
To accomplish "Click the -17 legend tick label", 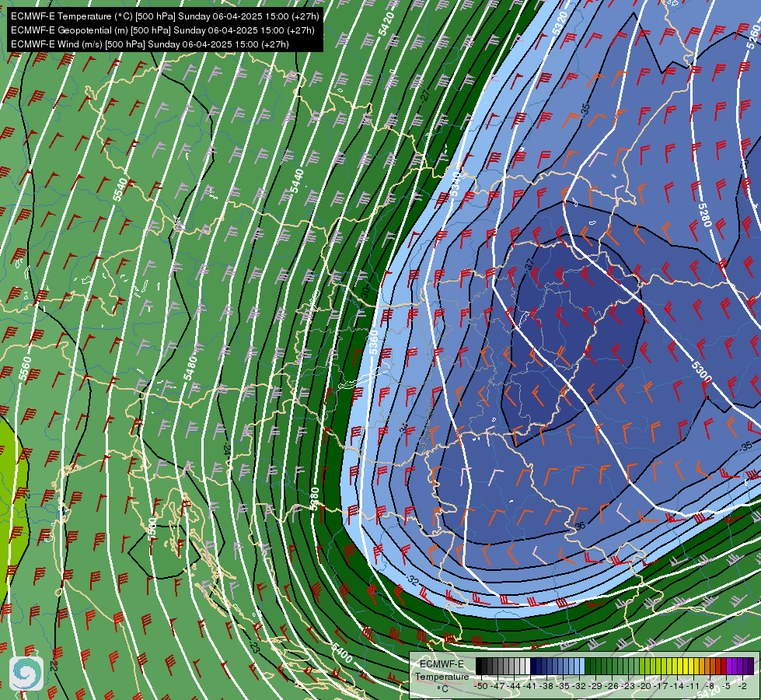I will [x=662, y=686].
